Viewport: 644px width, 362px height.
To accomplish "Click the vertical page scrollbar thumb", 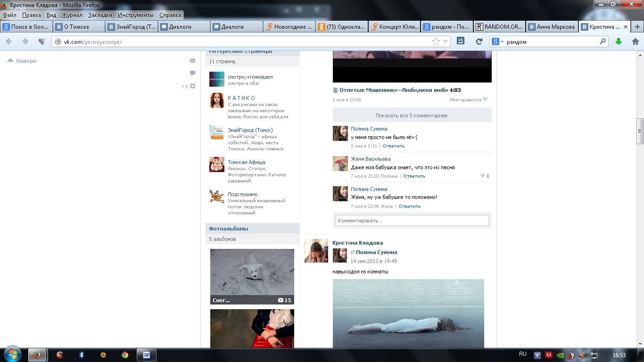I will pyautogui.click(x=640, y=131).
